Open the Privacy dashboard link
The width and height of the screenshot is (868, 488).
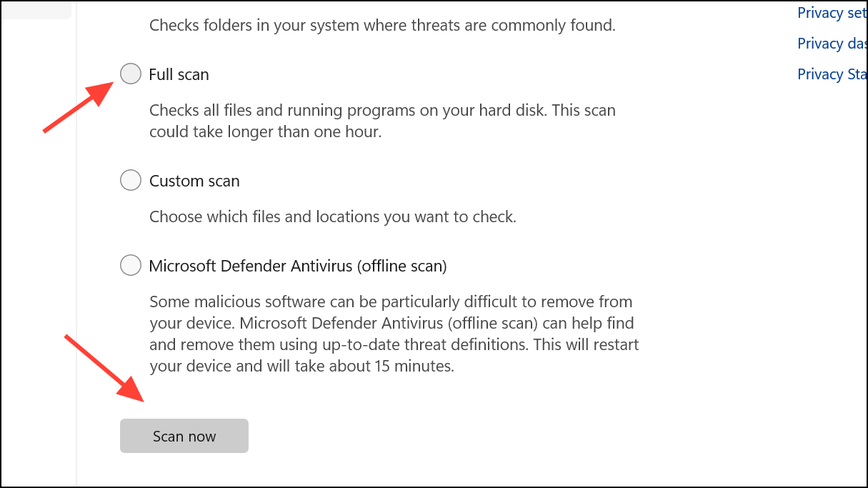coord(832,44)
